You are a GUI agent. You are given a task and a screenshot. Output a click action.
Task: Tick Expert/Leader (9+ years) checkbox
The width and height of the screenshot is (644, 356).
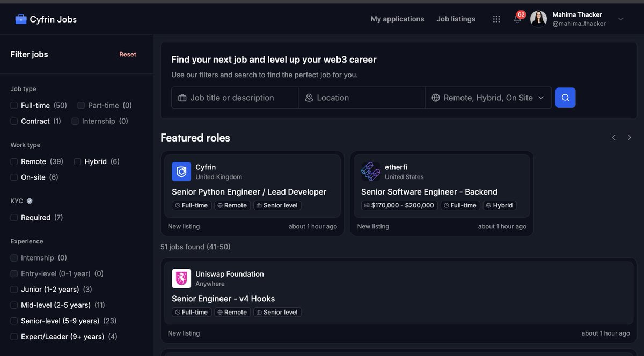14,337
